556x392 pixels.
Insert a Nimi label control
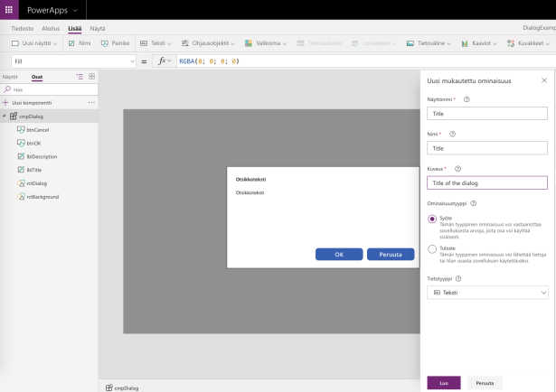click(79, 42)
